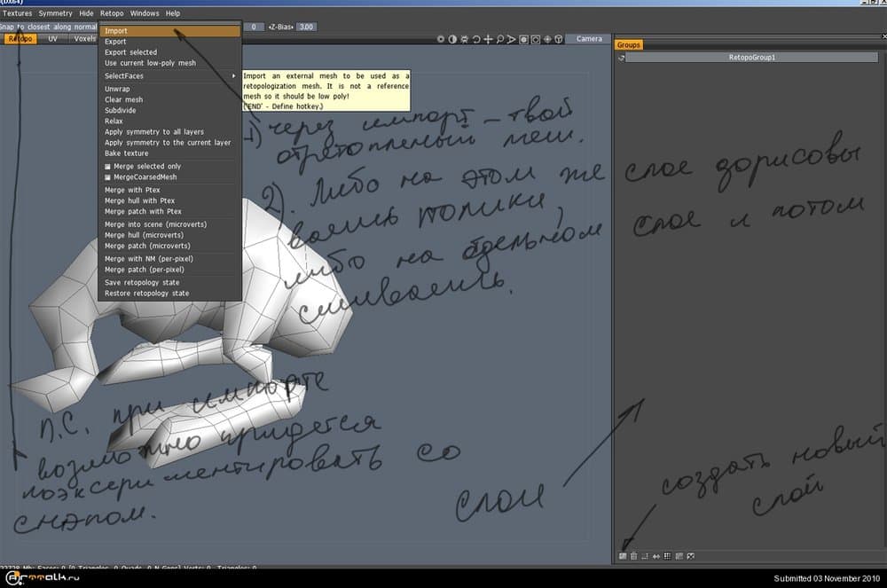This screenshot has height=588, width=887.
Task: Click Bake texture in the Retopo menu
Action: click(127, 153)
